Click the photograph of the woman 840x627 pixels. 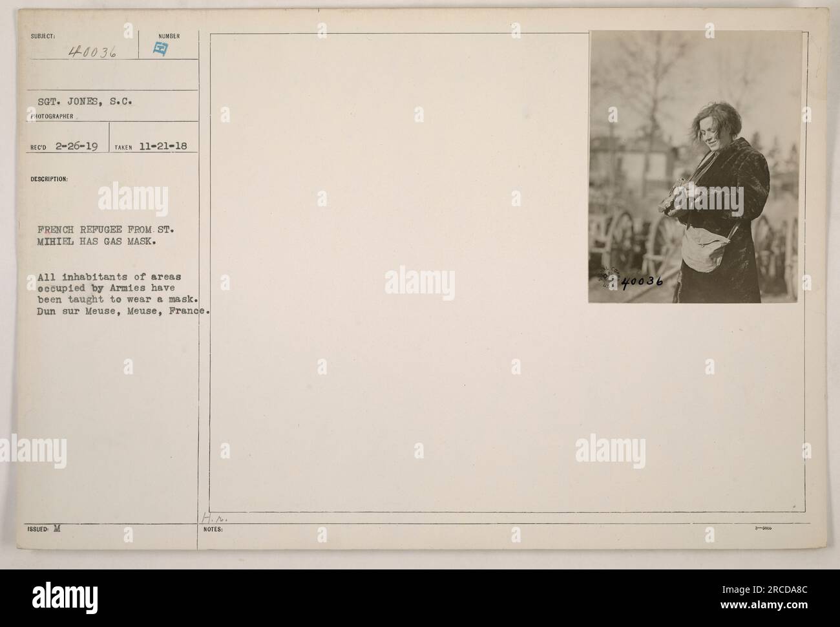pos(693,167)
